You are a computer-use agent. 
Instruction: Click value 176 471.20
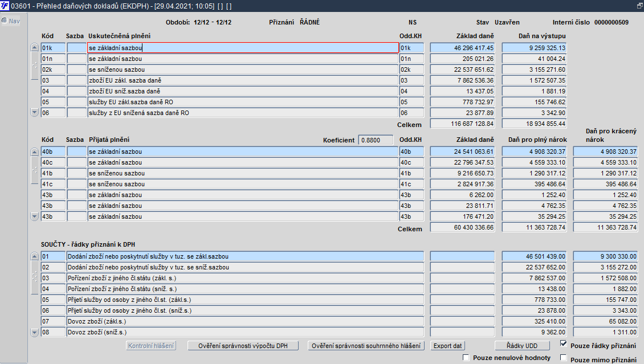click(462, 216)
